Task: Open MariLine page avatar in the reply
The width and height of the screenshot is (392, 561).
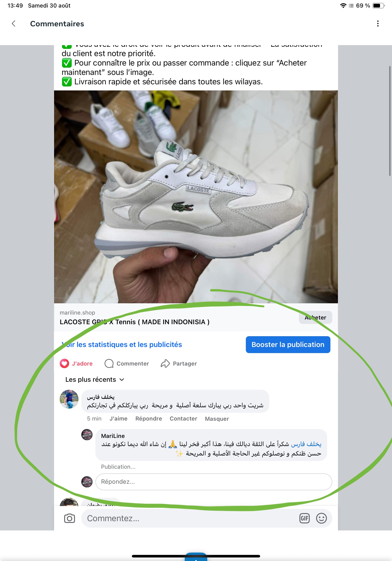Action: (87, 435)
